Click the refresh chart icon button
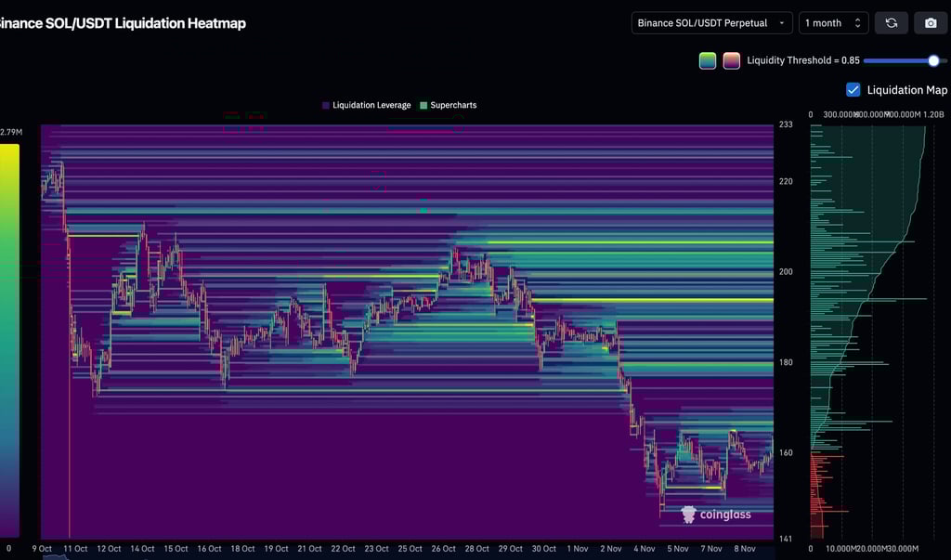Viewport: 951px width, 560px height. tap(891, 23)
